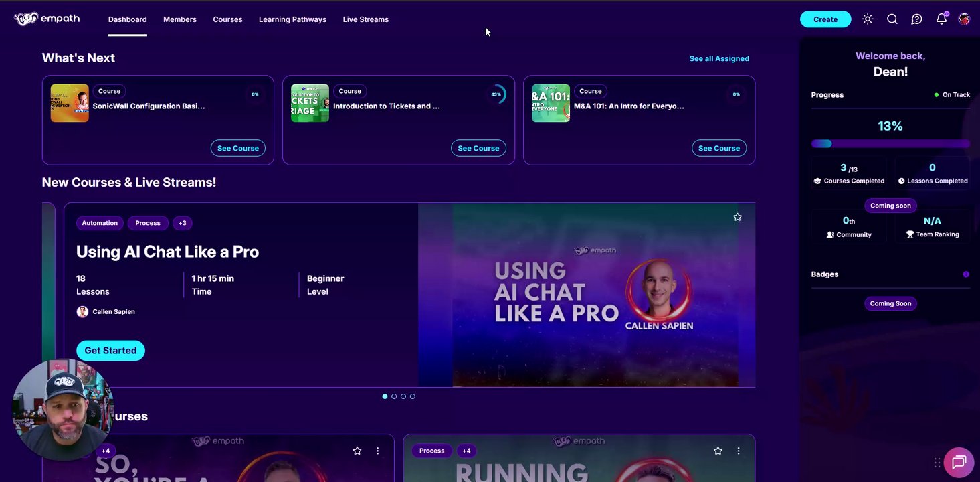
Task: Click the Empath logo in header
Action: (x=47, y=19)
